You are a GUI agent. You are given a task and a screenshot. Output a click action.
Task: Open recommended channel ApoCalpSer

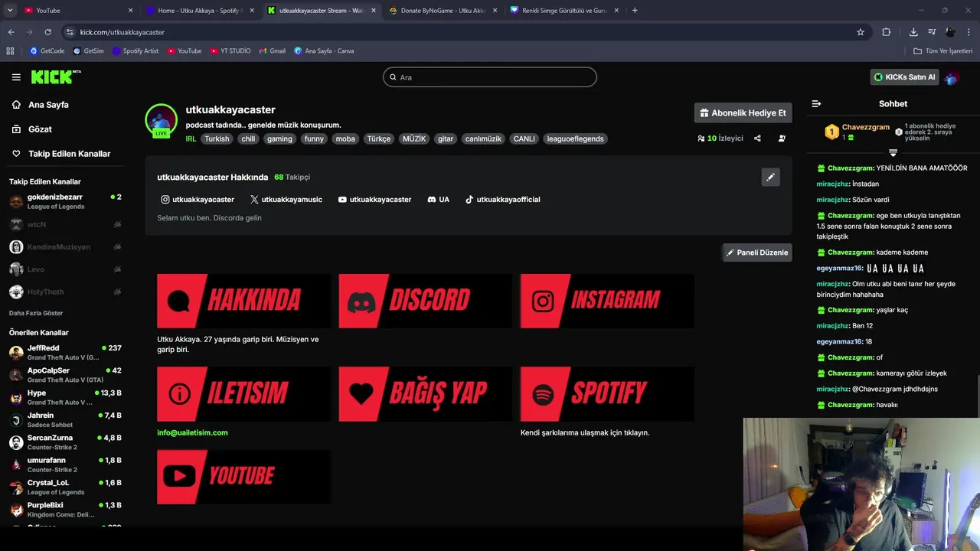click(x=65, y=375)
